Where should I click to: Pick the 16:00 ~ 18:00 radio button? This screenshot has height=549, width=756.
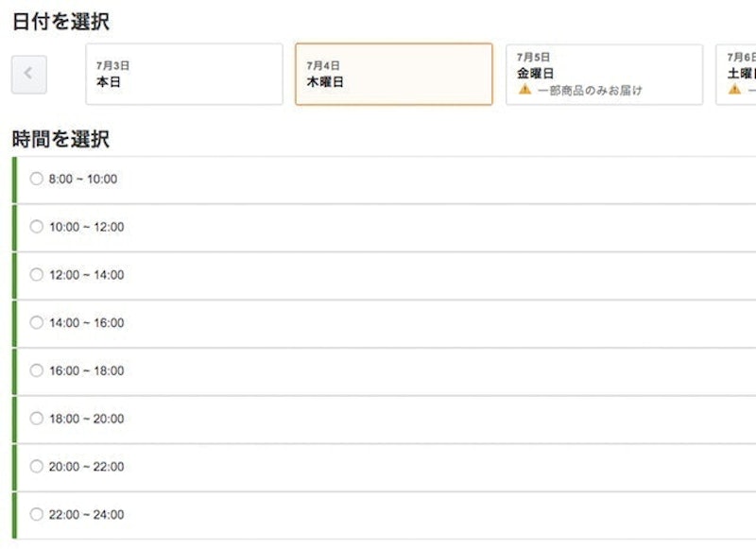coord(37,370)
